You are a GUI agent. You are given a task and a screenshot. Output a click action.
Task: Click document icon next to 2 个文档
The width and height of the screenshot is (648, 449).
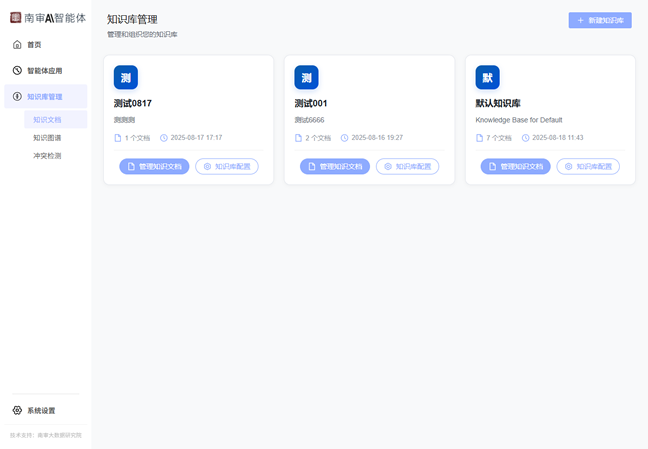click(x=298, y=138)
